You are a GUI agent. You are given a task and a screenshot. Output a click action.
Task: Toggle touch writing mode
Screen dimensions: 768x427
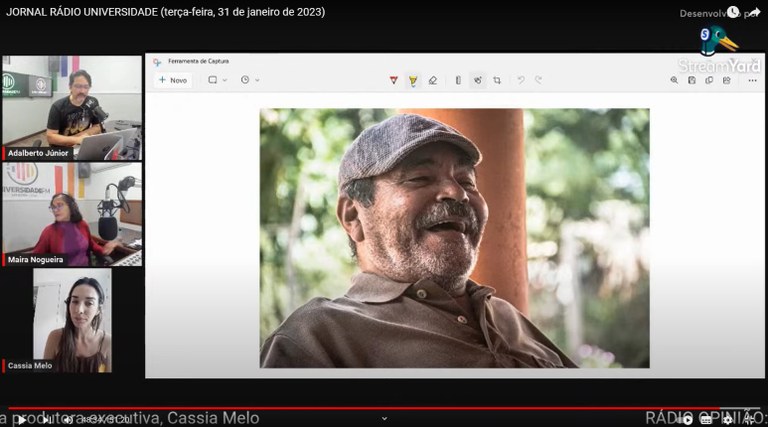478,80
